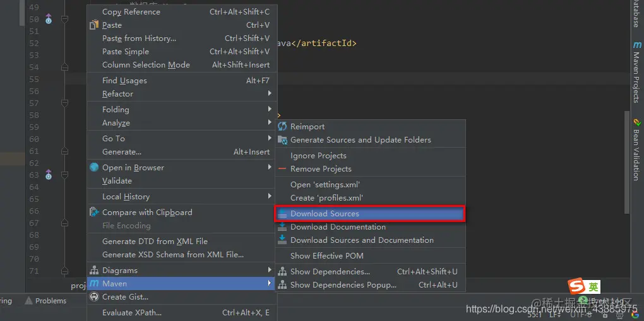Screen dimensions: 644x321
Task: Toggle the fold marker on line 61
Action: tap(64, 151)
